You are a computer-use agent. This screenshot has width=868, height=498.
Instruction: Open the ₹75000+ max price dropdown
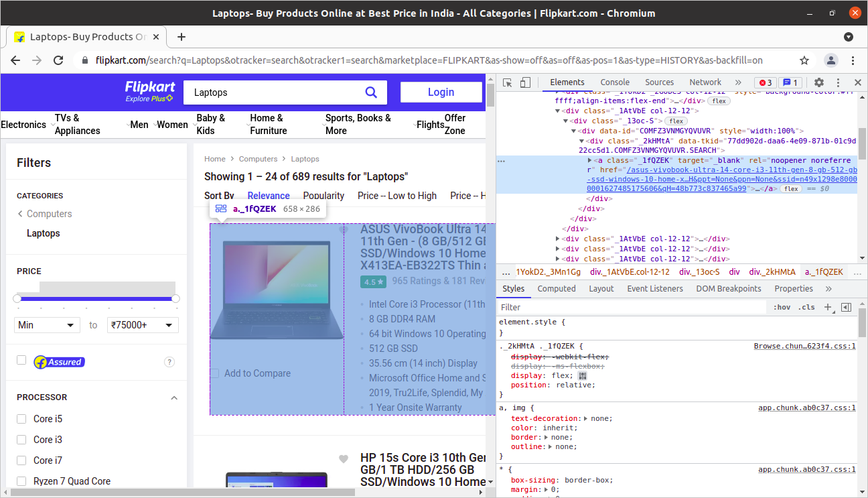click(x=143, y=325)
